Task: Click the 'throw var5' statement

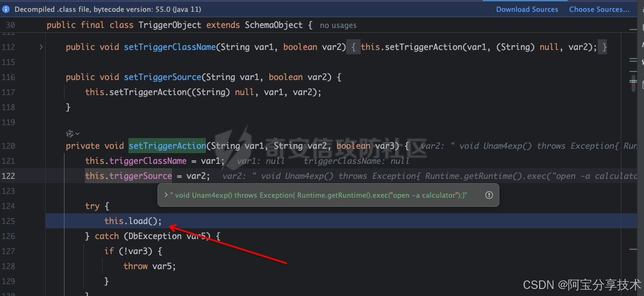Action: [x=149, y=266]
